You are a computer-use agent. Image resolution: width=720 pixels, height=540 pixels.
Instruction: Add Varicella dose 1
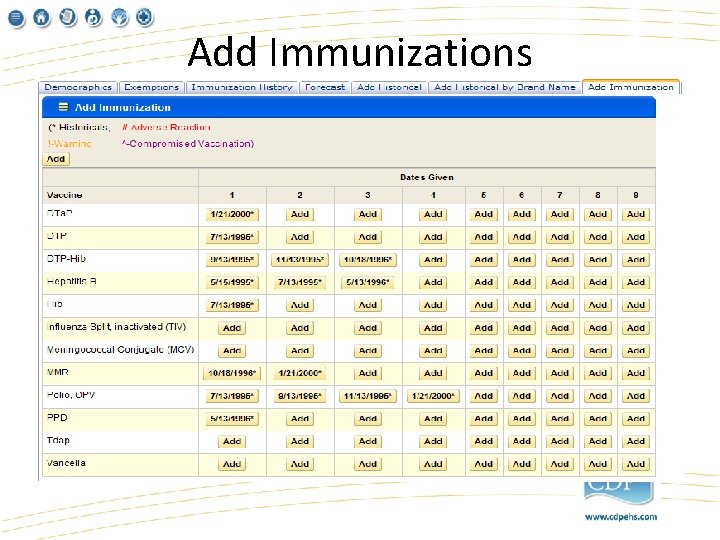(232, 464)
